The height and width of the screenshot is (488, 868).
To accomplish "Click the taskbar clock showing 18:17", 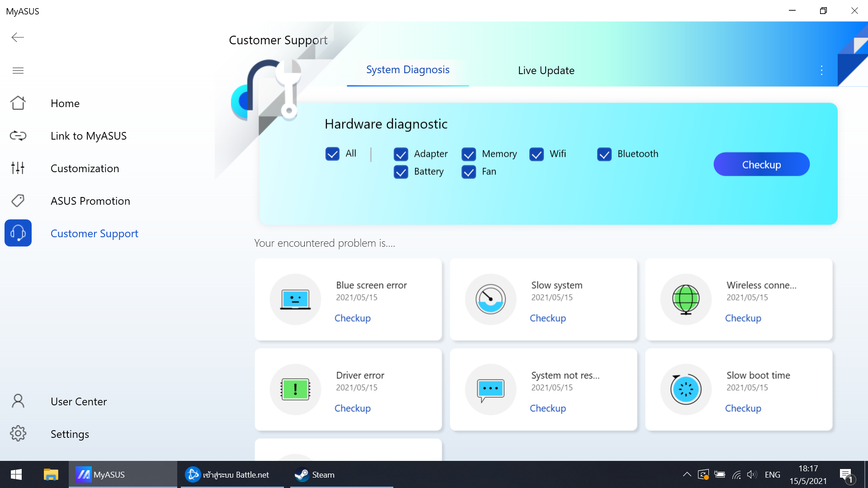I will pyautogui.click(x=808, y=474).
